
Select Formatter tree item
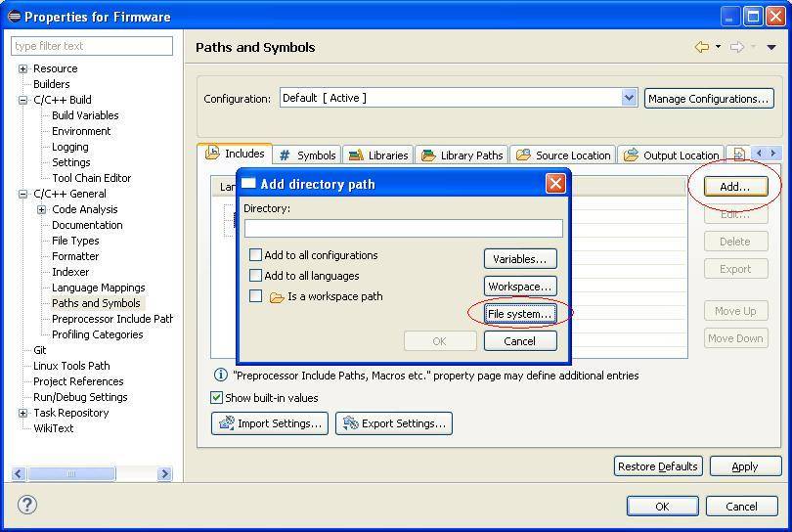coord(75,256)
